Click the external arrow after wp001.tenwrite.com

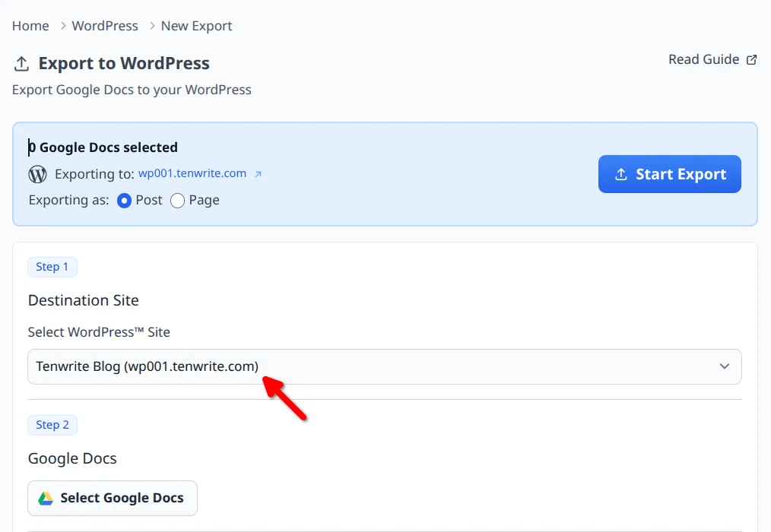click(x=259, y=173)
